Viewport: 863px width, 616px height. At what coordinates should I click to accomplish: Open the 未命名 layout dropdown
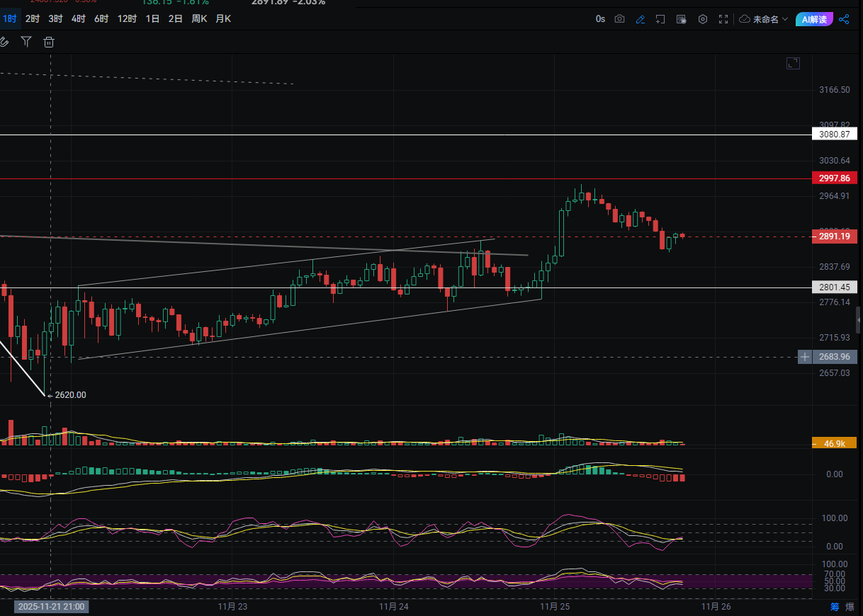tap(764, 19)
